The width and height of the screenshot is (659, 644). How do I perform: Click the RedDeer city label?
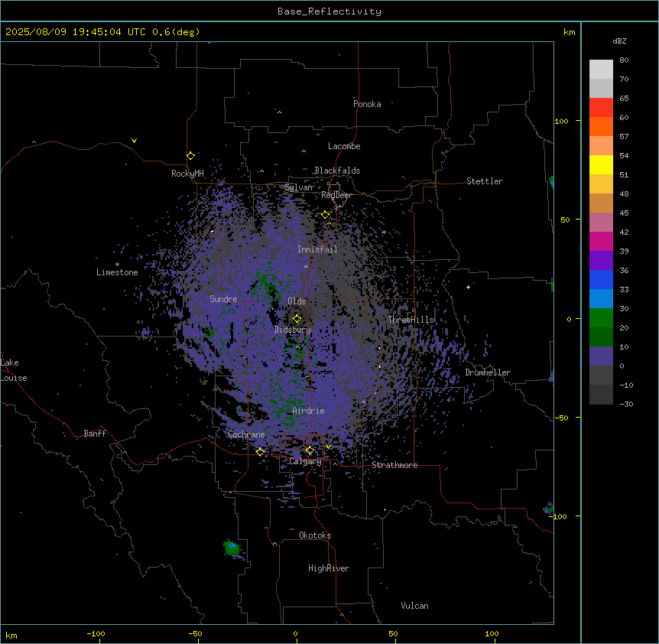coord(336,195)
